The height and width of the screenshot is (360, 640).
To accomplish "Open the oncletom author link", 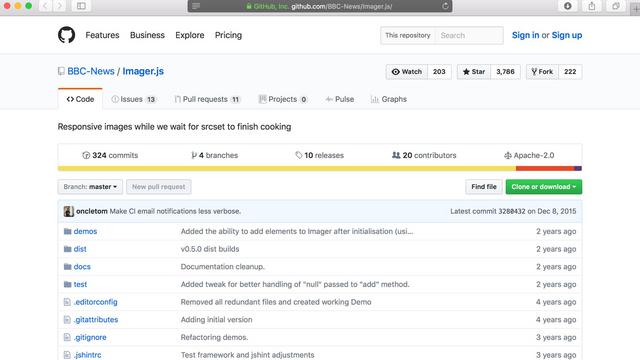I will 92,211.
